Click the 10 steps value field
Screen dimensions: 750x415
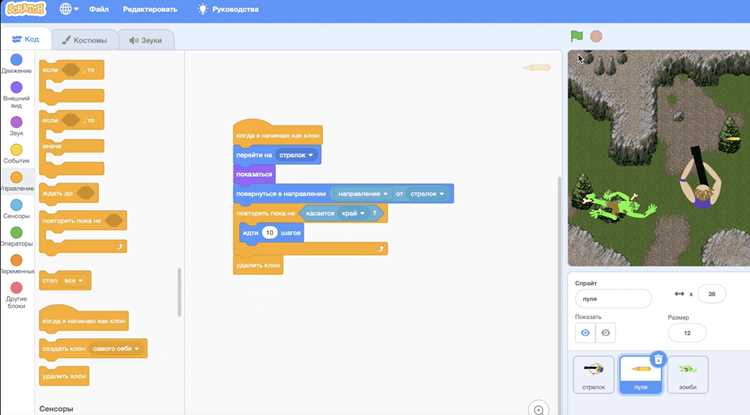pos(269,232)
